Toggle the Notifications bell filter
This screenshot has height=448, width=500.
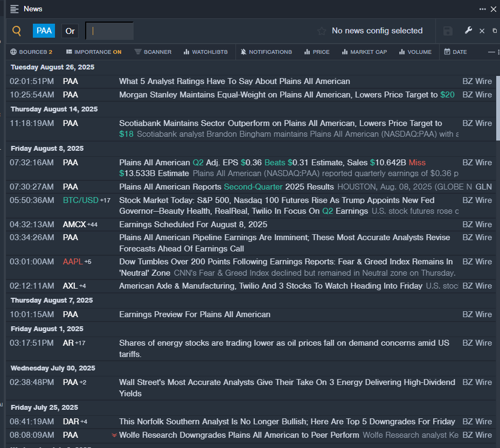(x=266, y=52)
